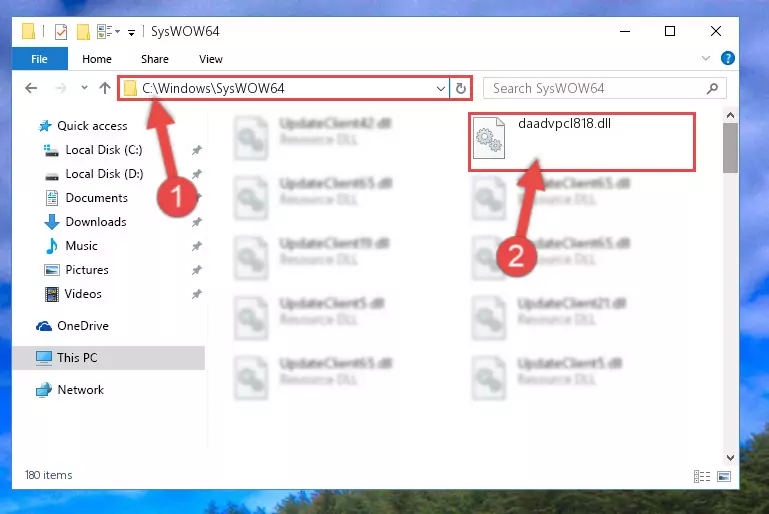
Task: Click the pin icon next to Pictures
Action: click(197, 270)
